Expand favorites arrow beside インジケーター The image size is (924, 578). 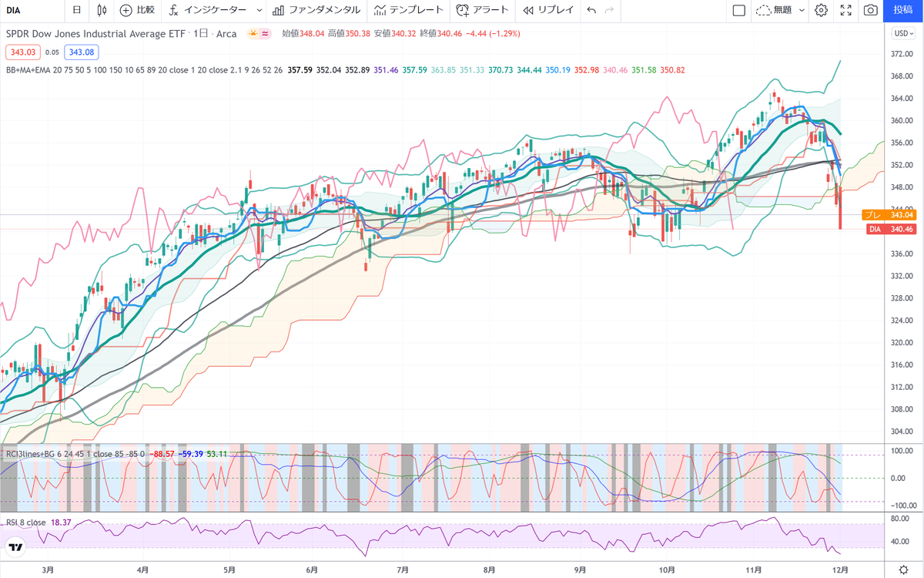click(x=258, y=10)
